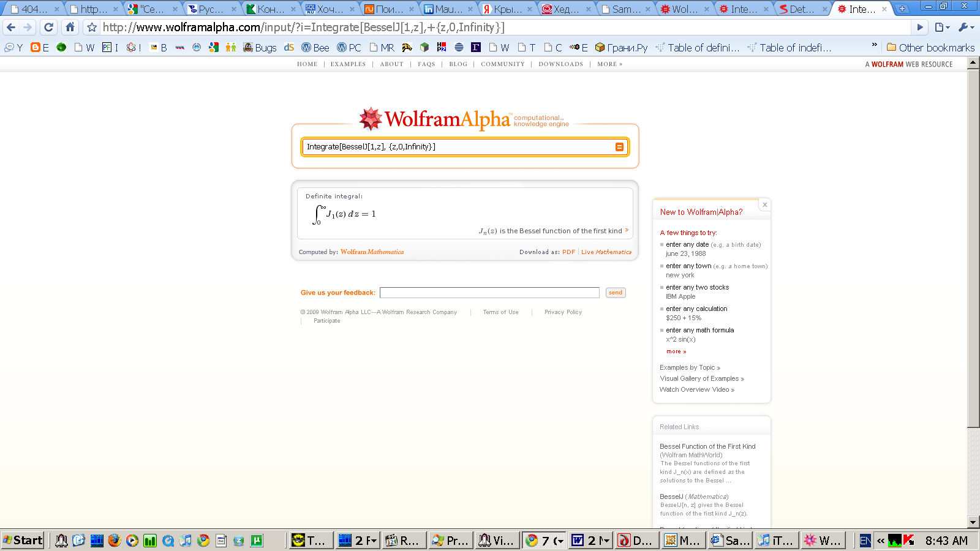Open the DOWNLOADS navigation item
This screenshot has height=551, width=980.
click(x=560, y=64)
